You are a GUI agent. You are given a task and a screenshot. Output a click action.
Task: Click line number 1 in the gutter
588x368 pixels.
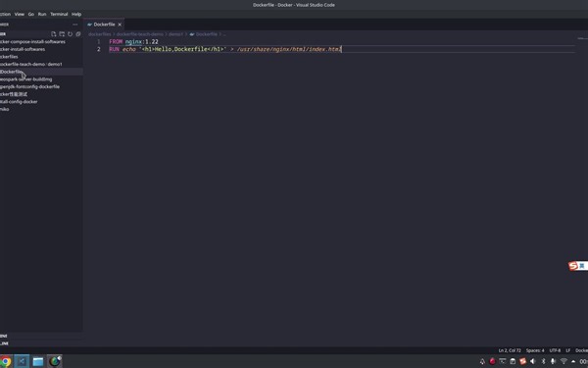[x=99, y=41]
